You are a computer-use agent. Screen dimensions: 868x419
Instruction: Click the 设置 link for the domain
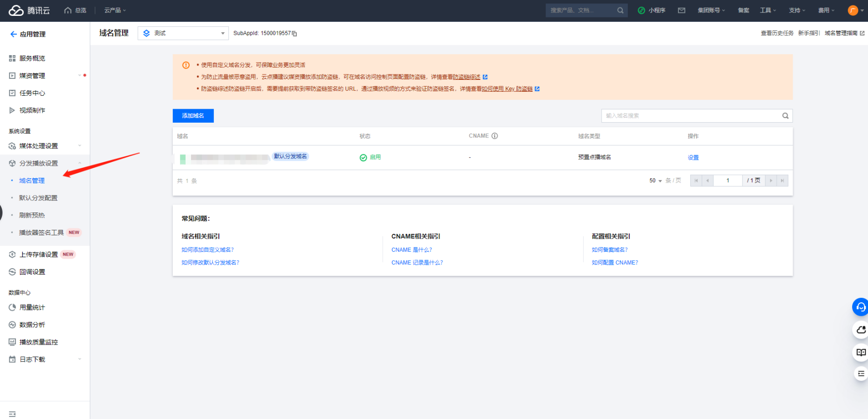coord(693,158)
